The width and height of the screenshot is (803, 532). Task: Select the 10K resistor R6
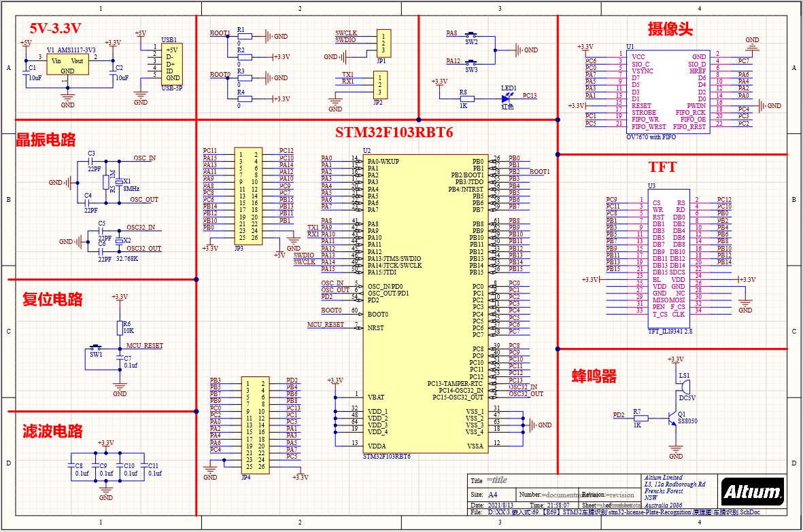tap(120, 327)
